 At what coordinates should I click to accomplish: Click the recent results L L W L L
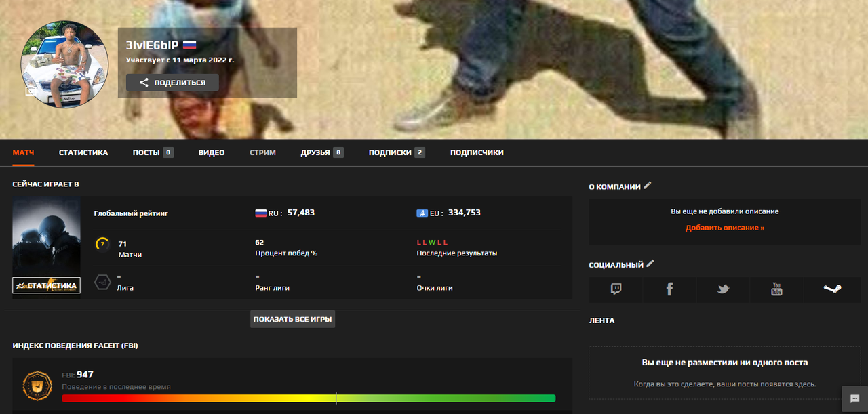[432, 242]
